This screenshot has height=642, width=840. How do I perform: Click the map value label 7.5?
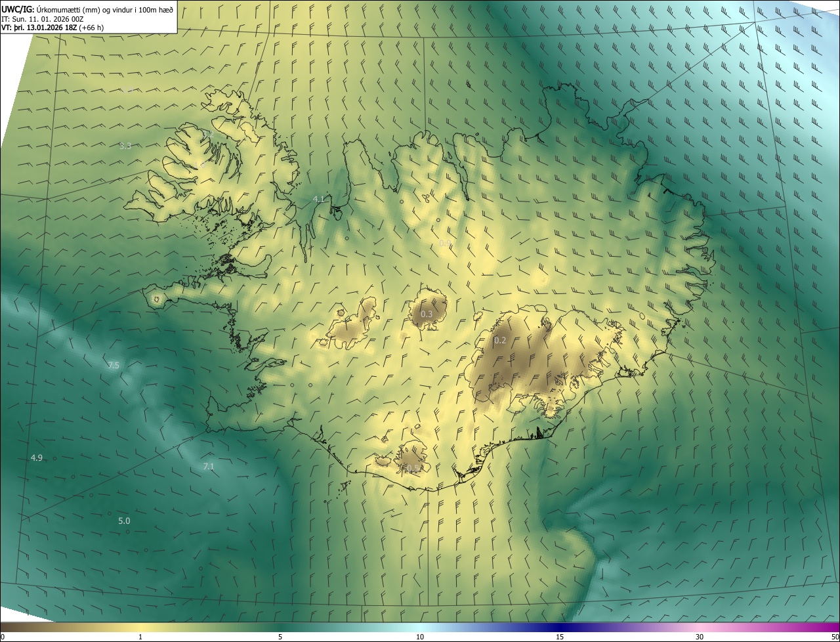click(114, 365)
